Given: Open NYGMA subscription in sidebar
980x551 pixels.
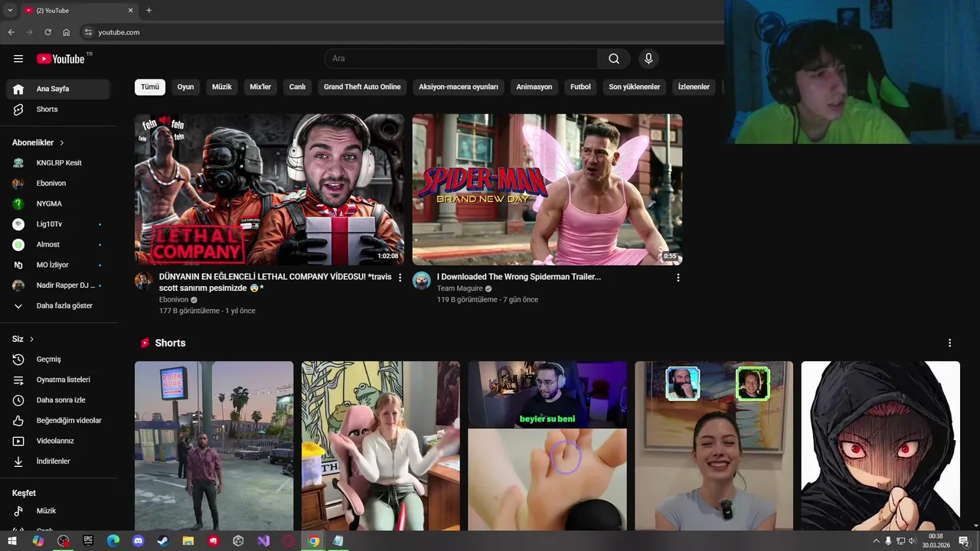Looking at the screenshot, I should (58, 204).
